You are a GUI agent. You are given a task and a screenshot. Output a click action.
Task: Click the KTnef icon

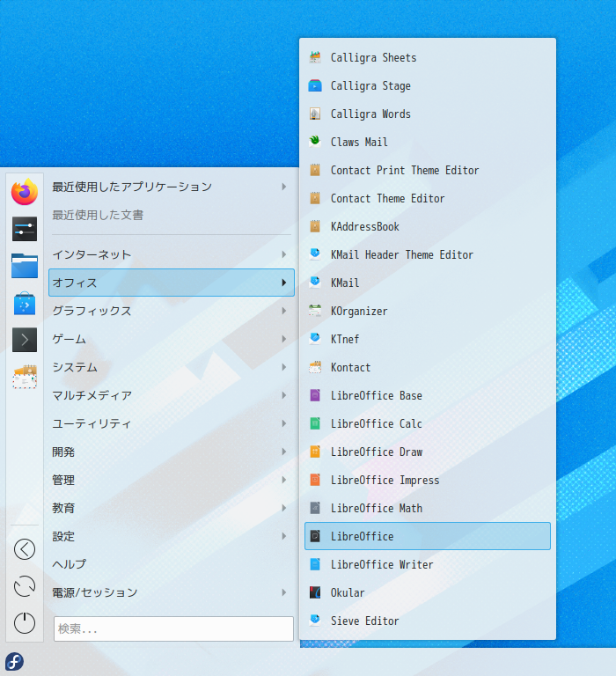pos(315,339)
